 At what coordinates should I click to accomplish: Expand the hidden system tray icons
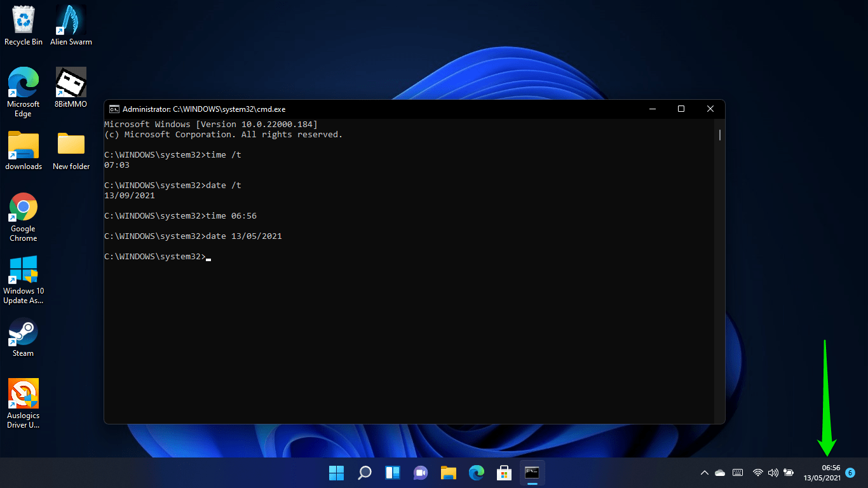(704, 473)
